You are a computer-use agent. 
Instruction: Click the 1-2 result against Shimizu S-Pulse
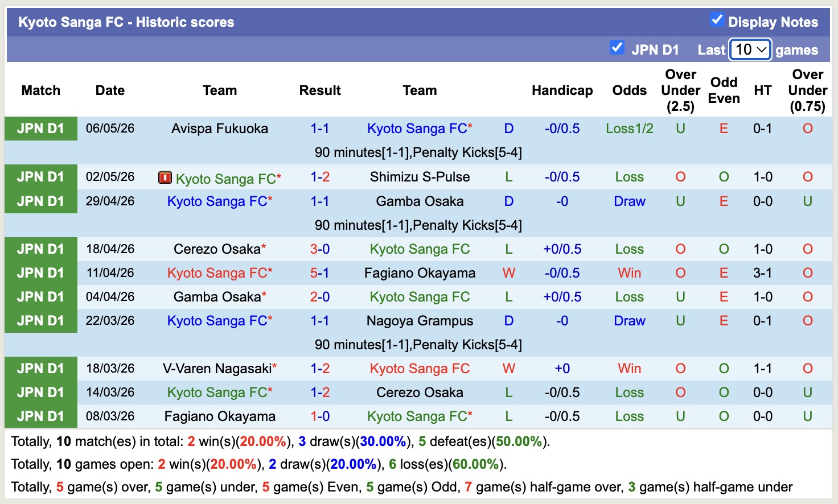click(x=320, y=177)
